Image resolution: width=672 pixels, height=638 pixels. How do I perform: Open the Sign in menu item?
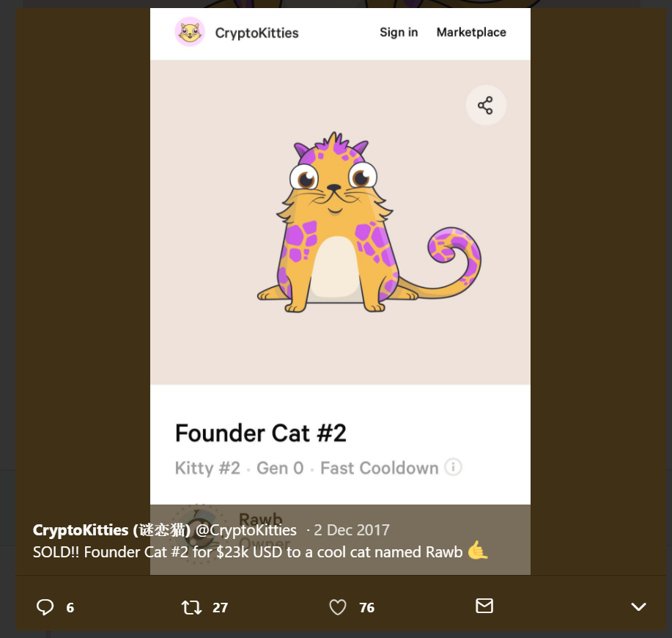click(x=399, y=32)
